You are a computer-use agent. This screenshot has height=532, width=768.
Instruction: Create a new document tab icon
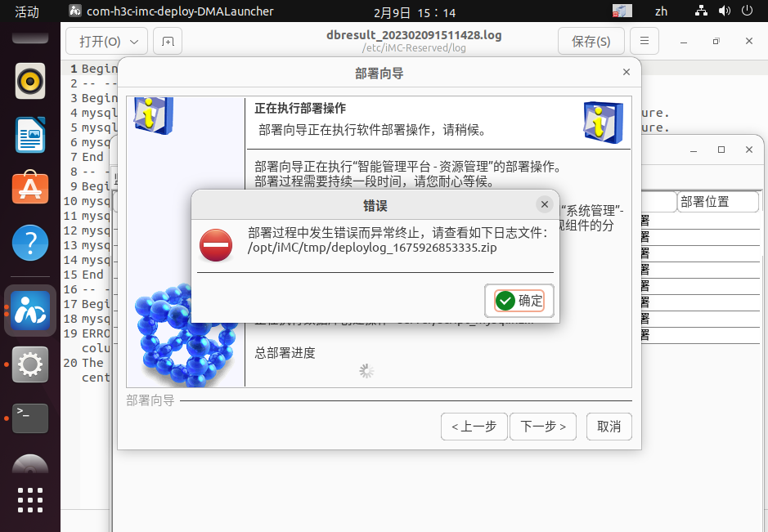point(168,42)
